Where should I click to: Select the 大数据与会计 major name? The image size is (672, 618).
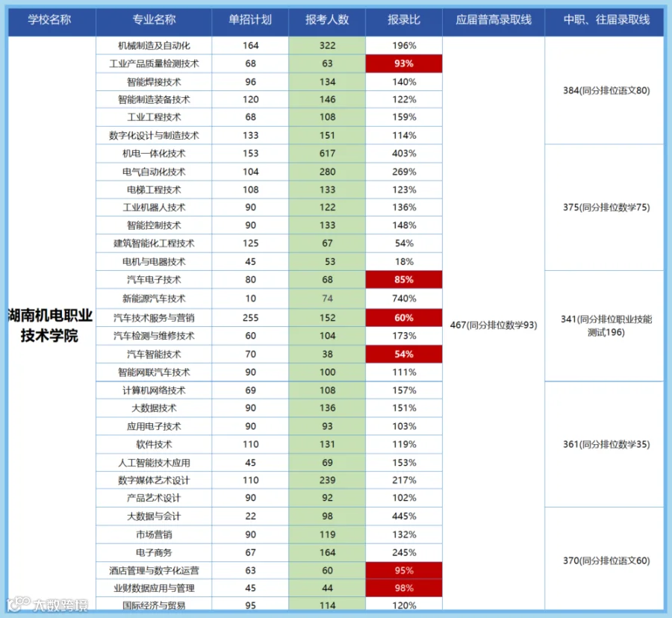pyautogui.click(x=154, y=516)
